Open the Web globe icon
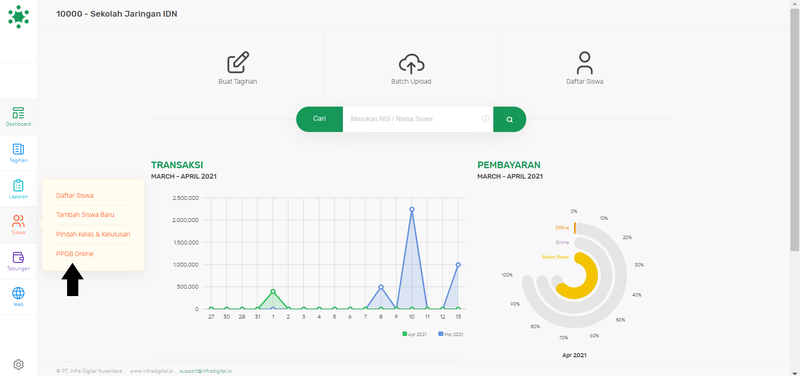Image resolution: width=800 pixels, height=376 pixels. [x=18, y=293]
